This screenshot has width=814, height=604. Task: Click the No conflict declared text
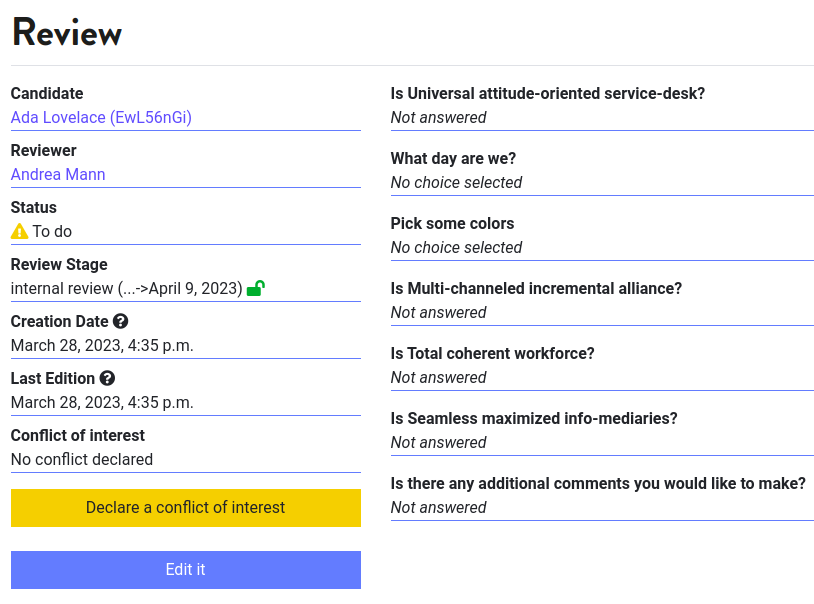82,460
